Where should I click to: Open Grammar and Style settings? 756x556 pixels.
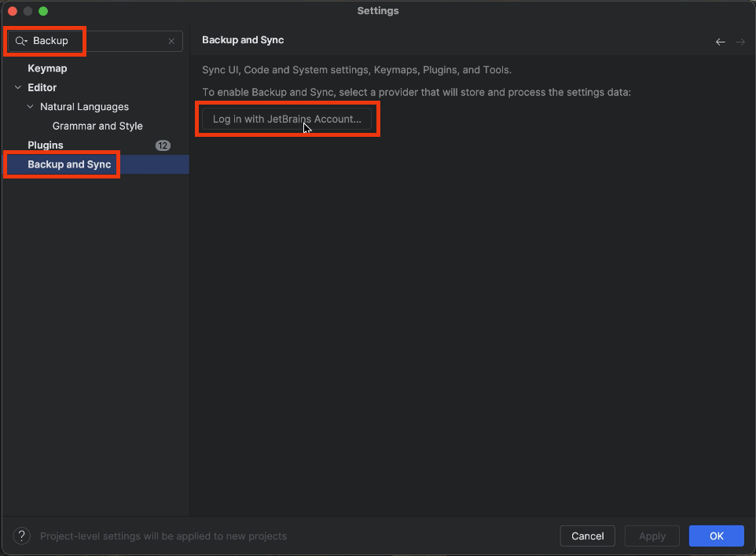point(97,126)
